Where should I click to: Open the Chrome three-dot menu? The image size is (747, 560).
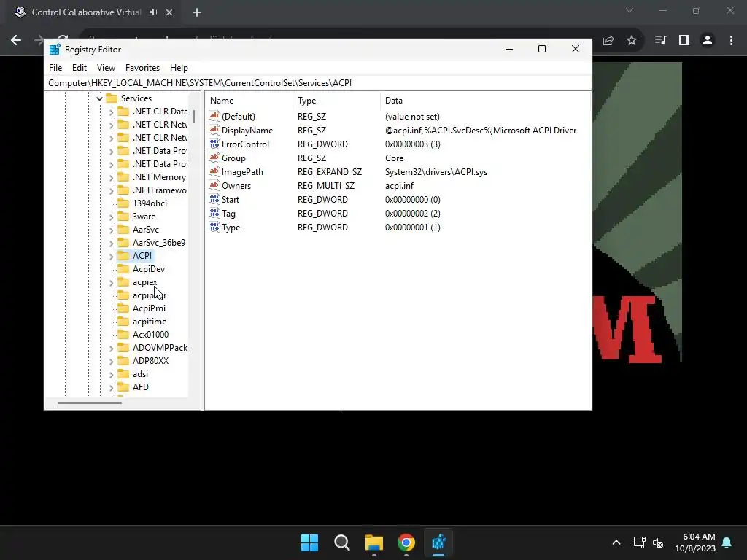731,41
